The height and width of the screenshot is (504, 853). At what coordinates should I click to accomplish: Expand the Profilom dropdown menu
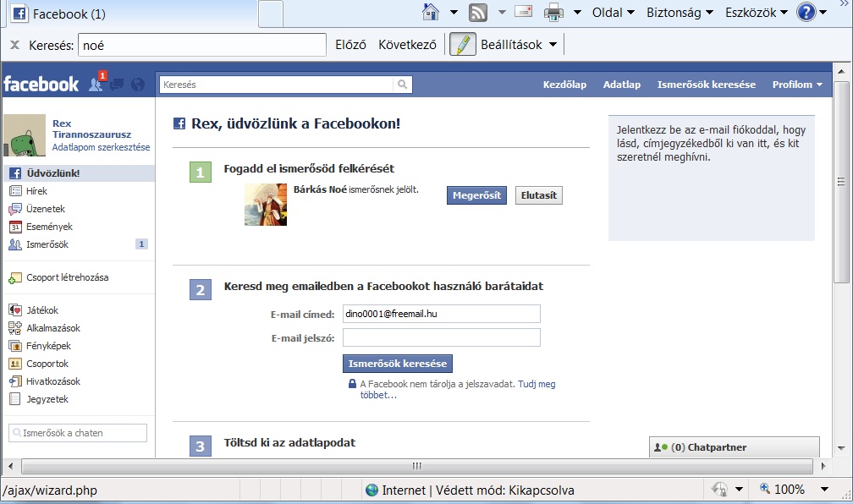click(x=797, y=85)
